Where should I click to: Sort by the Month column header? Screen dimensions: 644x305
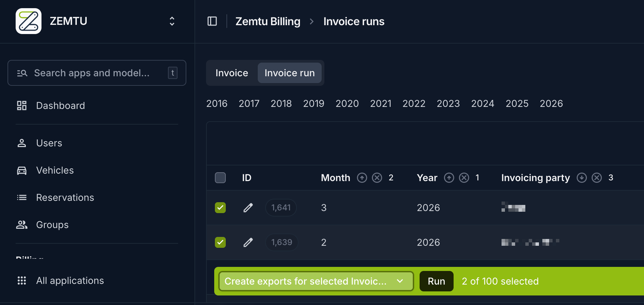(x=336, y=178)
